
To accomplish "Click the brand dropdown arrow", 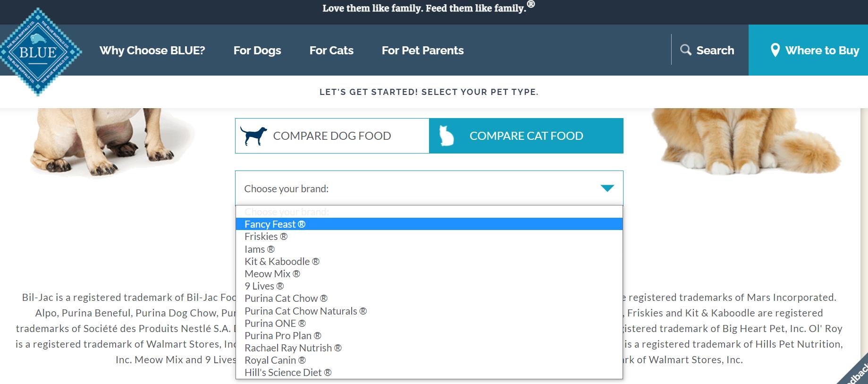I will coord(607,188).
